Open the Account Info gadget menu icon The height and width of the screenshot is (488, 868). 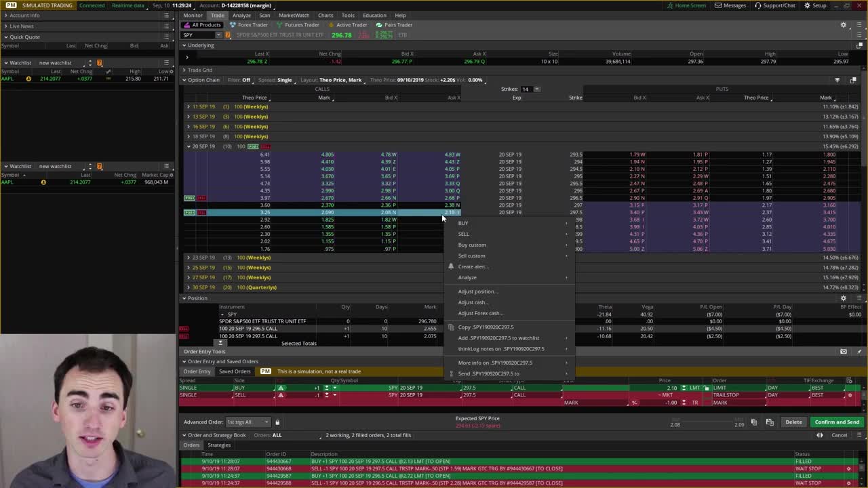[166, 15]
